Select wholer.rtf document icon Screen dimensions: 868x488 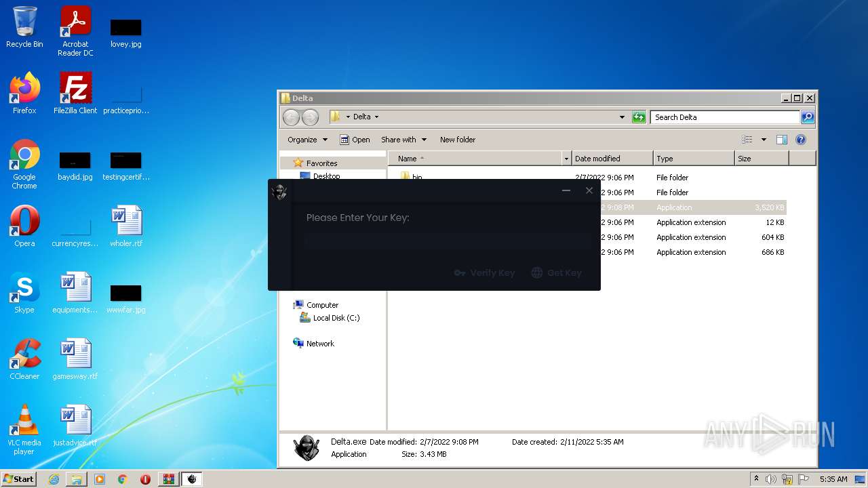pos(126,226)
